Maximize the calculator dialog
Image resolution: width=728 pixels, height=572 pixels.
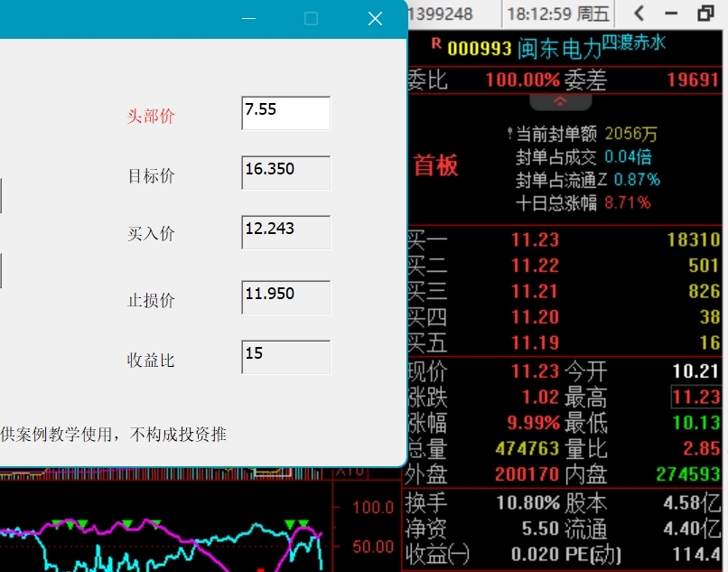tap(311, 19)
